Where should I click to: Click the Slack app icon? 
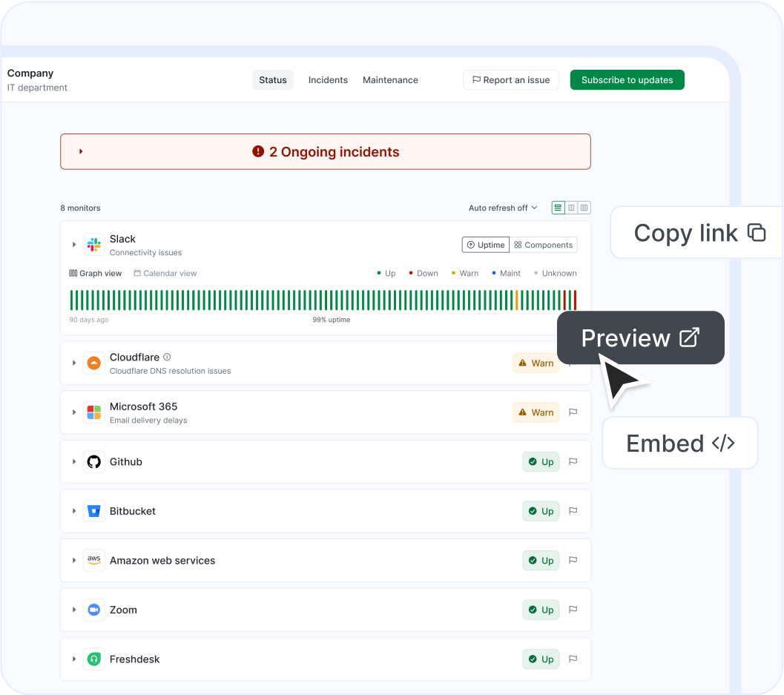coord(93,244)
